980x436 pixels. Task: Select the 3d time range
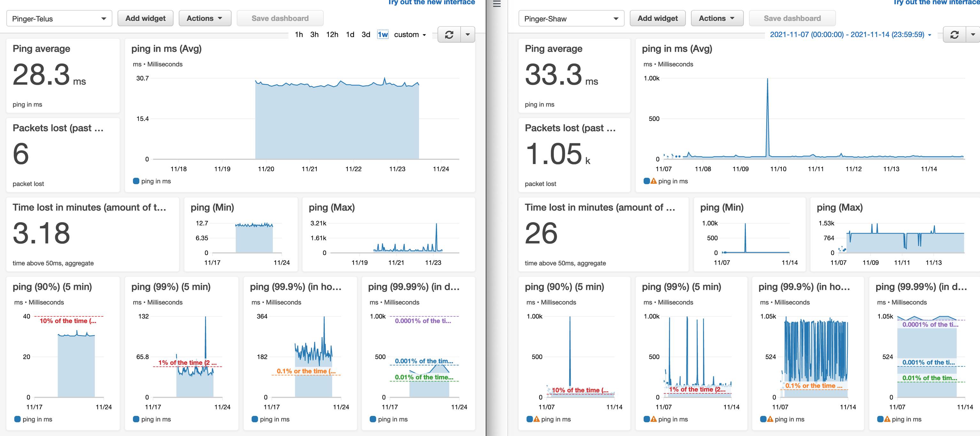pos(366,34)
